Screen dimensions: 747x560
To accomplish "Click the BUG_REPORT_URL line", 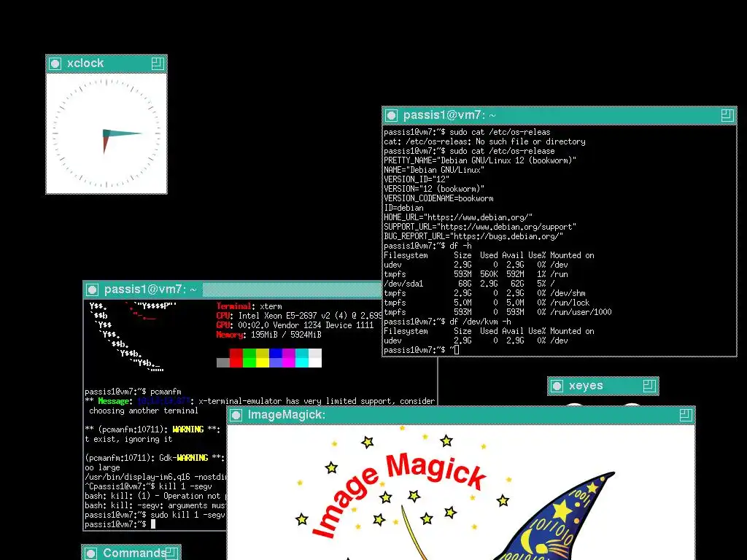I will click(x=473, y=237).
